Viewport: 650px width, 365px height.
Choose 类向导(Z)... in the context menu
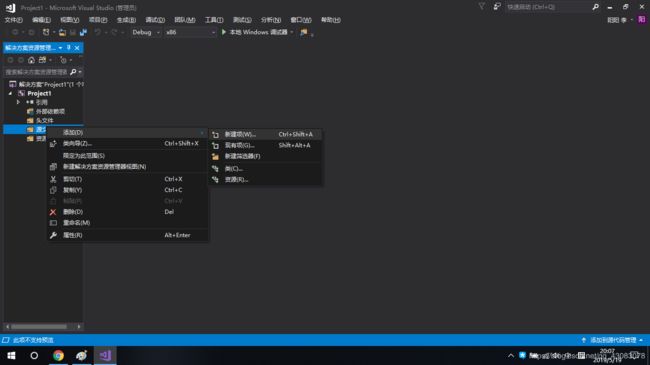click(128, 144)
